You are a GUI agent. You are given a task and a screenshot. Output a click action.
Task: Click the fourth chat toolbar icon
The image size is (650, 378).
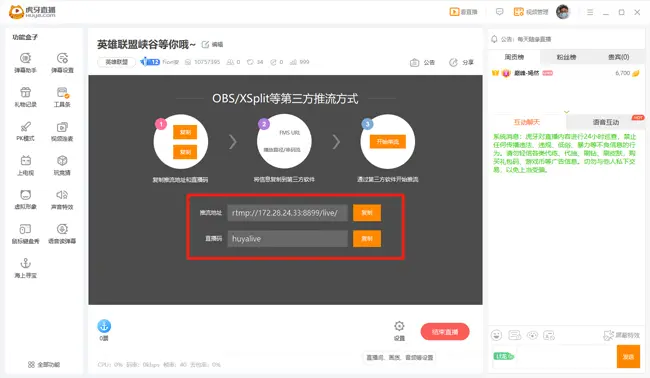tap(549, 335)
